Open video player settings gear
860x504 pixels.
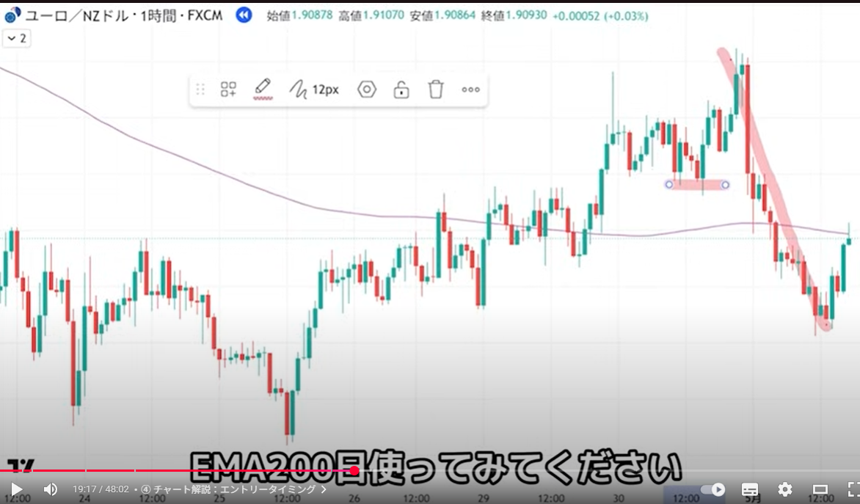pos(784,489)
